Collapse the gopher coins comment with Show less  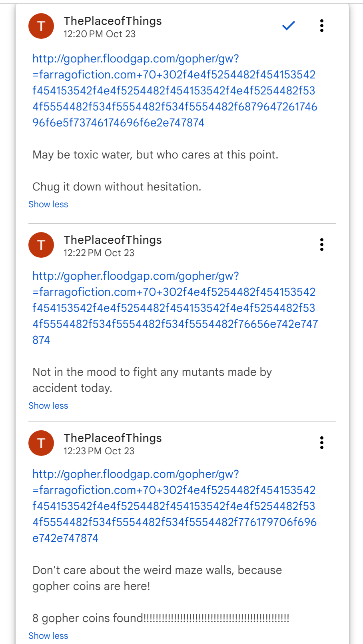pyautogui.click(x=48, y=636)
